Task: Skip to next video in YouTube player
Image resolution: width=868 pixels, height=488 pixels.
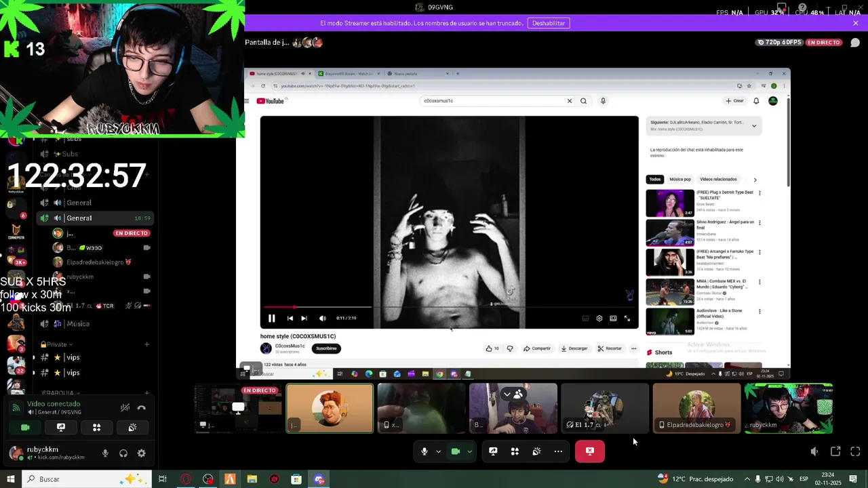Action: pos(304,319)
